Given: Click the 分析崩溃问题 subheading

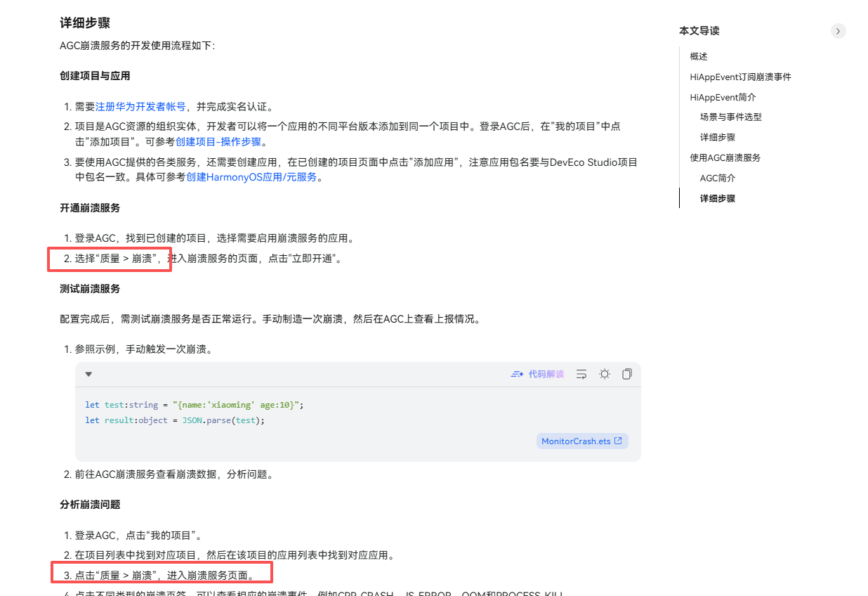Looking at the screenshot, I should point(90,505).
